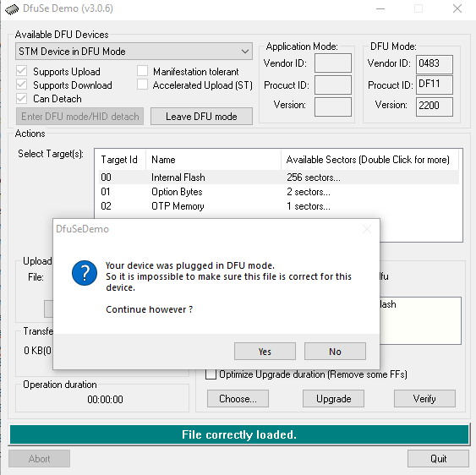Enable Accelerated Upload (ST) checkbox
This screenshot has width=476, height=475.
pyautogui.click(x=142, y=85)
